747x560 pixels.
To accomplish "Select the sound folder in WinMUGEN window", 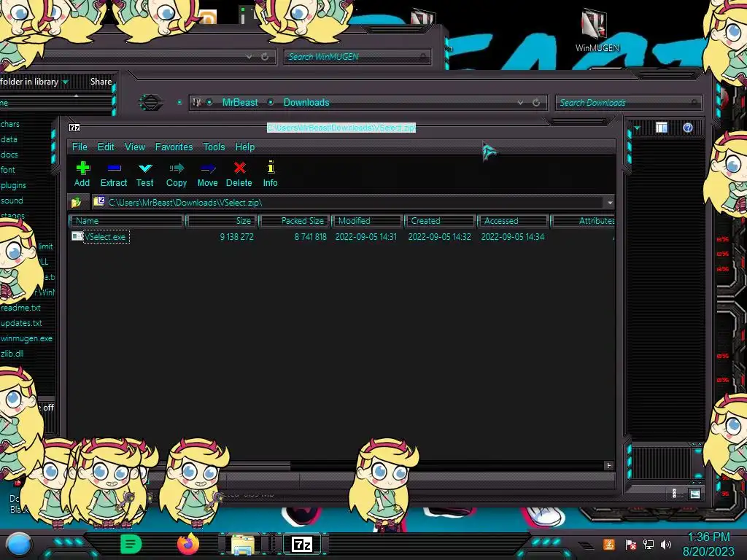I will pyautogui.click(x=12, y=201).
